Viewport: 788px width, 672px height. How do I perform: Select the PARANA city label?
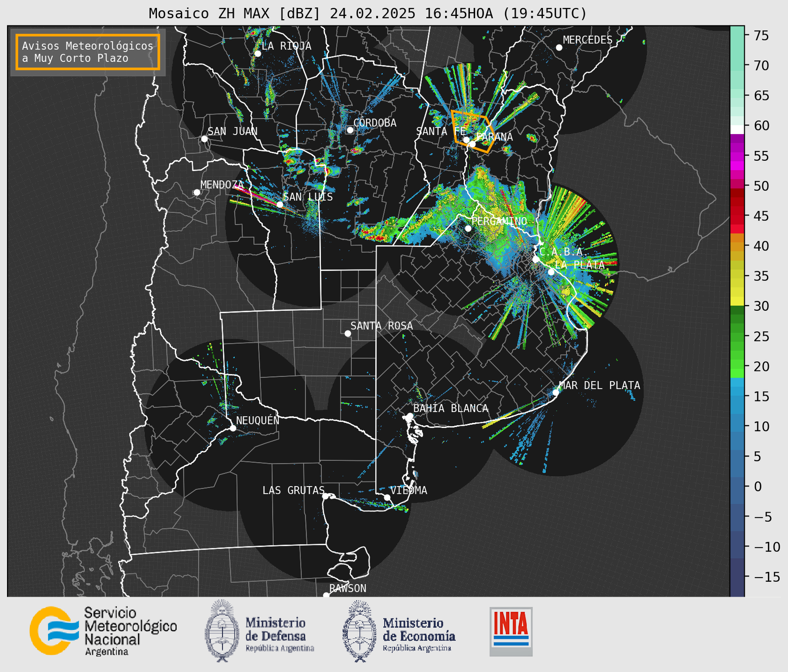494,137
